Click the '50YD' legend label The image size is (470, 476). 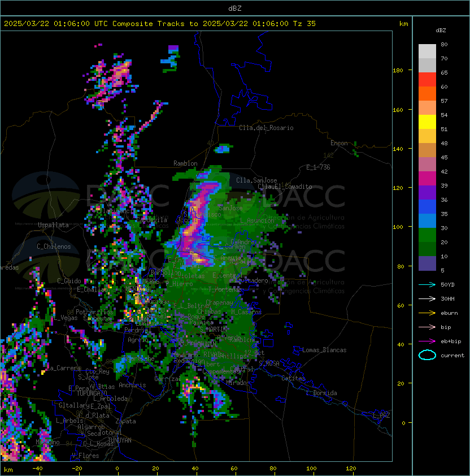[x=447, y=284]
